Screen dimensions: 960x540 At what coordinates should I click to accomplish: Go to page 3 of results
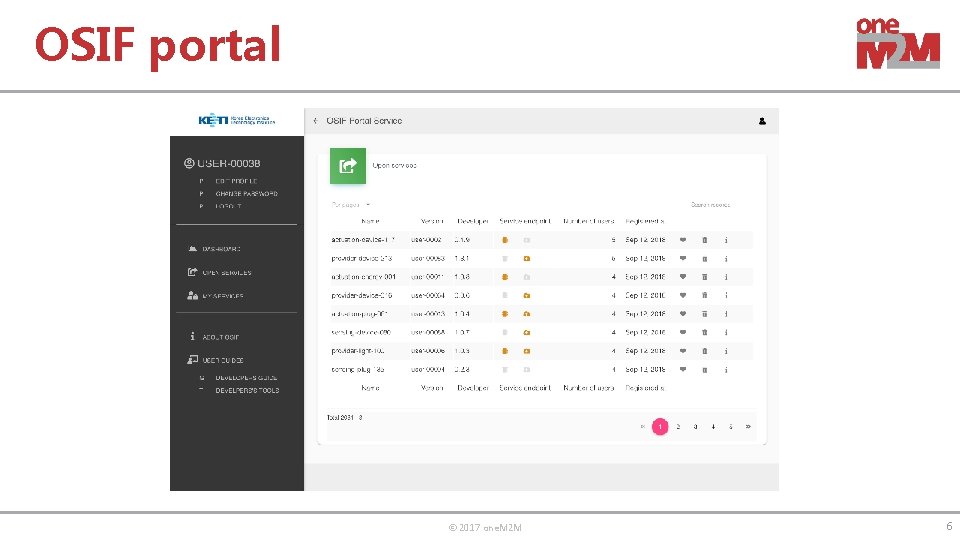click(696, 427)
